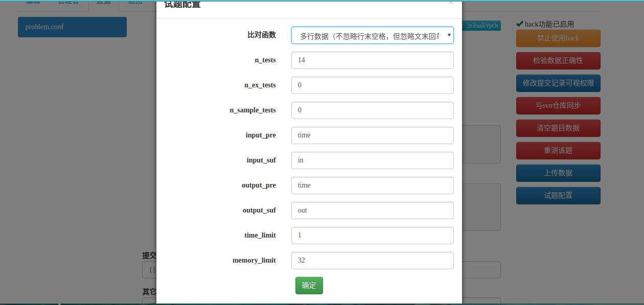
Task: Click the input_suf field containing in
Action: (373, 160)
